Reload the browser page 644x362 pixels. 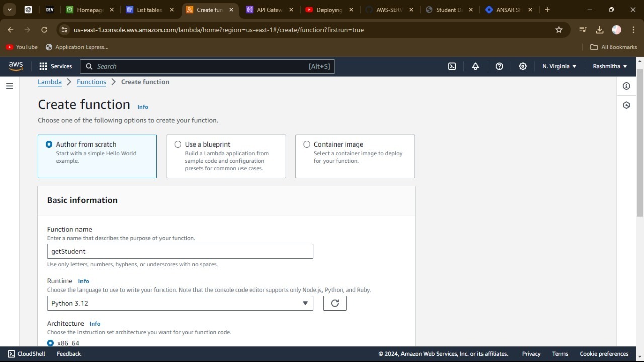click(x=44, y=30)
